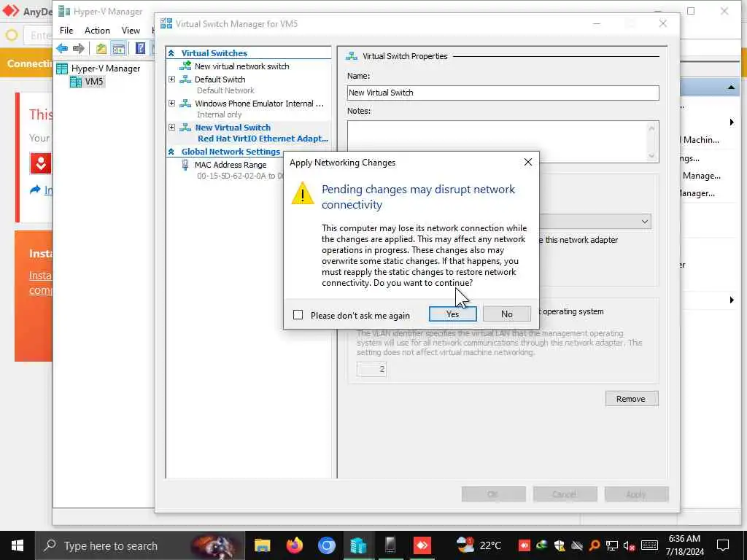This screenshot has width=747, height=560.
Task: Select the Default Switch network icon
Action: click(x=185, y=79)
